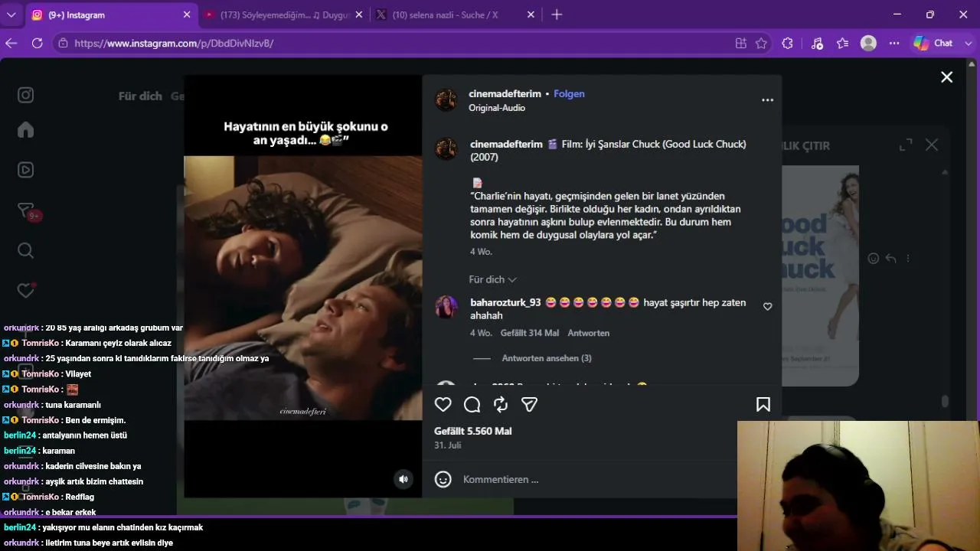Like the post with the heart
980x551 pixels.
pos(443,404)
